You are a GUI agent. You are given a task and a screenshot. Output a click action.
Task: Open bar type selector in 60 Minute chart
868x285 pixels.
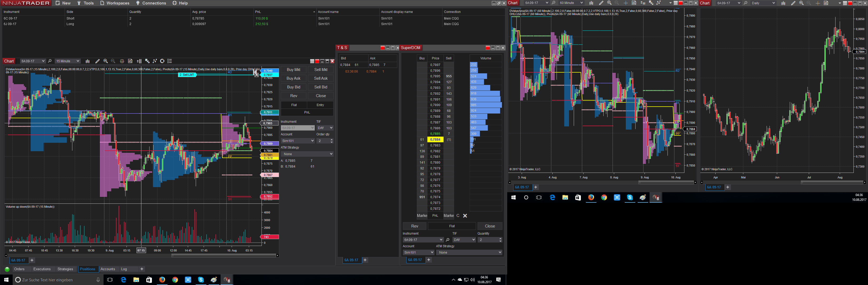591,3
